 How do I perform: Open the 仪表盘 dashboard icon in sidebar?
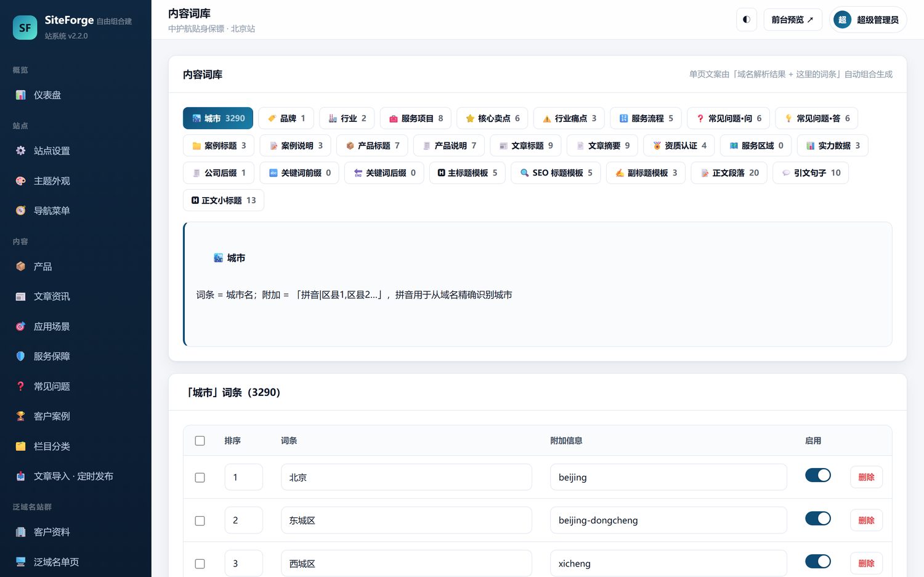click(x=20, y=95)
